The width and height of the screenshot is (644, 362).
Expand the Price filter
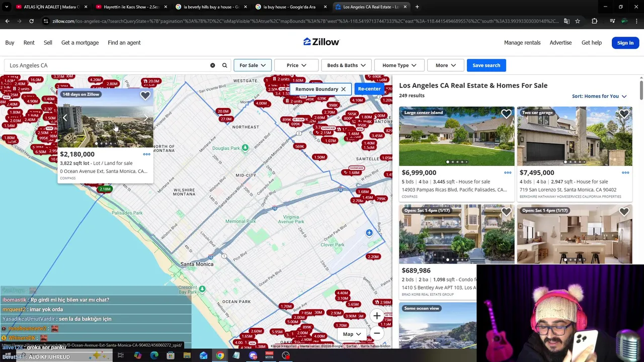[x=296, y=65]
